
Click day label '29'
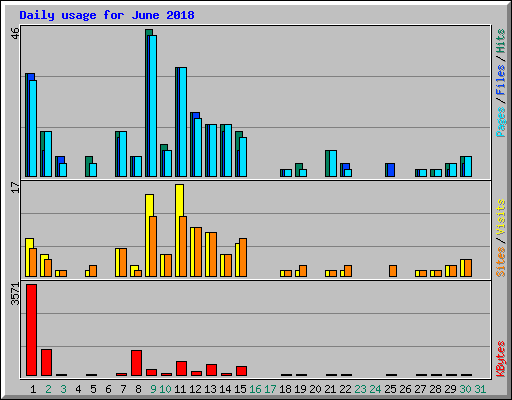coord(450,389)
